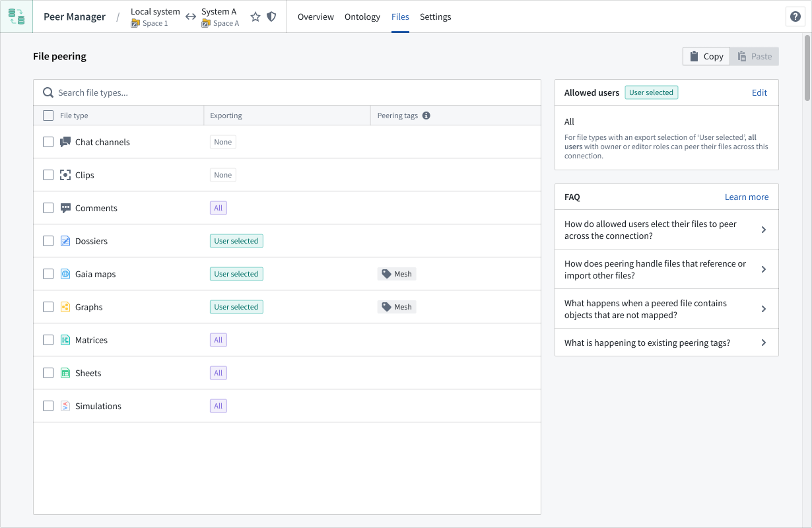Check the Clips row checkbox
The height and width of the screenshot is (528, 812).
48,175
